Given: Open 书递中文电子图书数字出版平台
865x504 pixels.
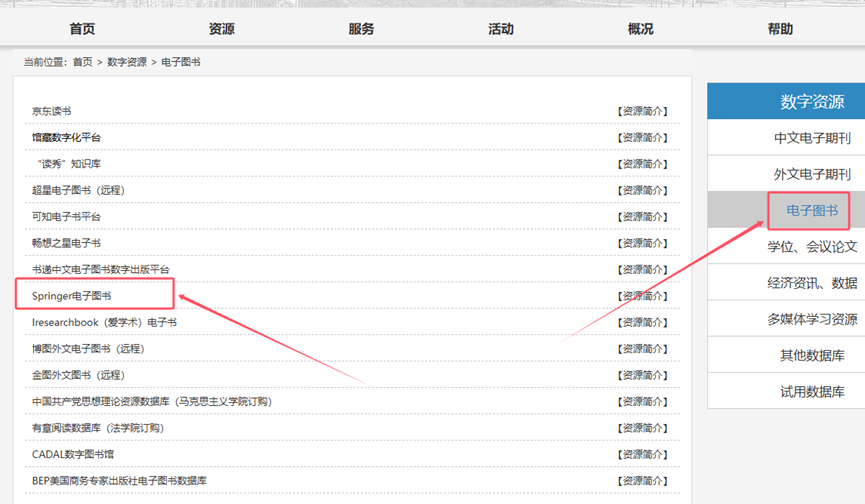Looking at the screenshot, I should [x=100, y=270].
